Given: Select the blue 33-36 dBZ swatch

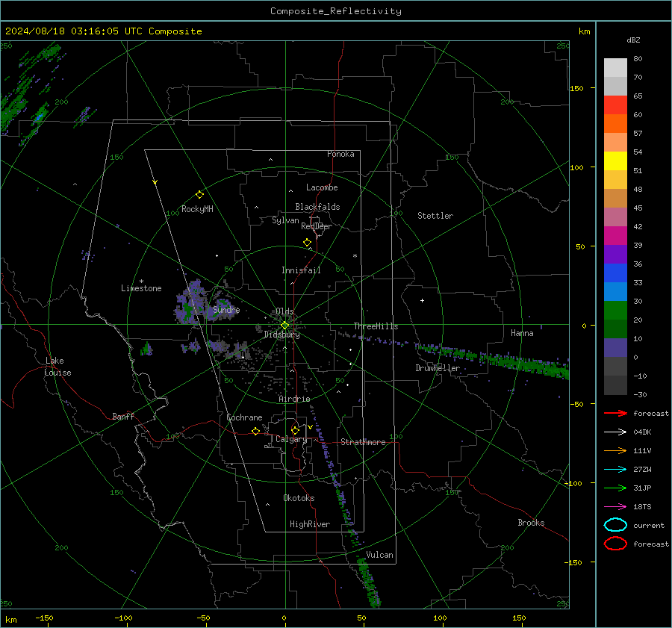Looking at the screenshot, I should point(615,273).
